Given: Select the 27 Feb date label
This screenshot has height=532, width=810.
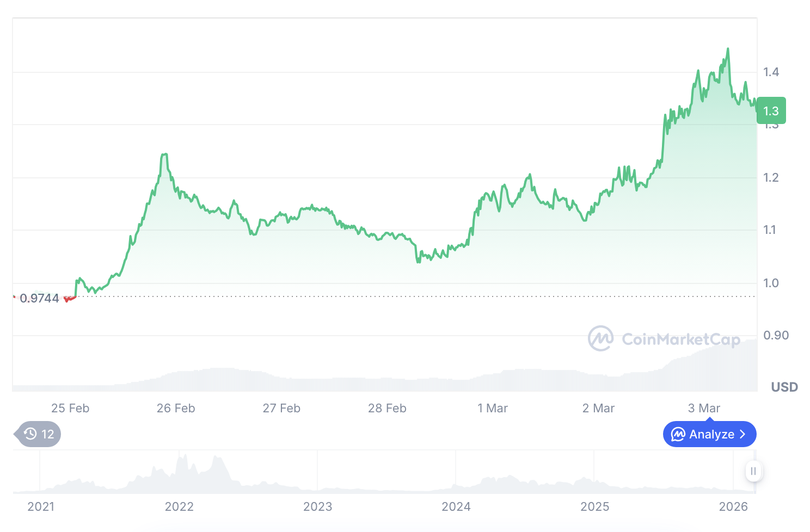Looking at the screenshot, I should coord(281,409).
